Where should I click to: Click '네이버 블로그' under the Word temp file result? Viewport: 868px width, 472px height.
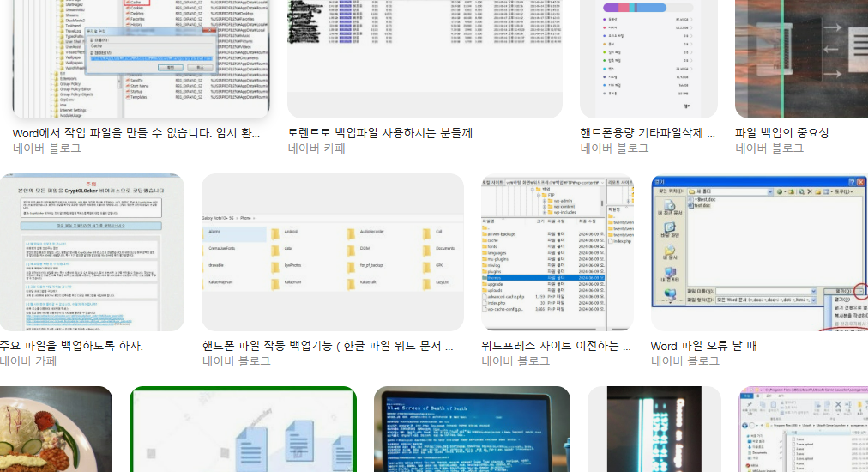pos(47,148)
